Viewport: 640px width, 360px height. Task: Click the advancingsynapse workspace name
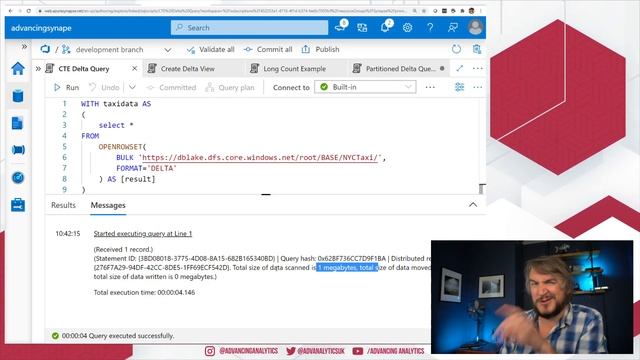41,28
